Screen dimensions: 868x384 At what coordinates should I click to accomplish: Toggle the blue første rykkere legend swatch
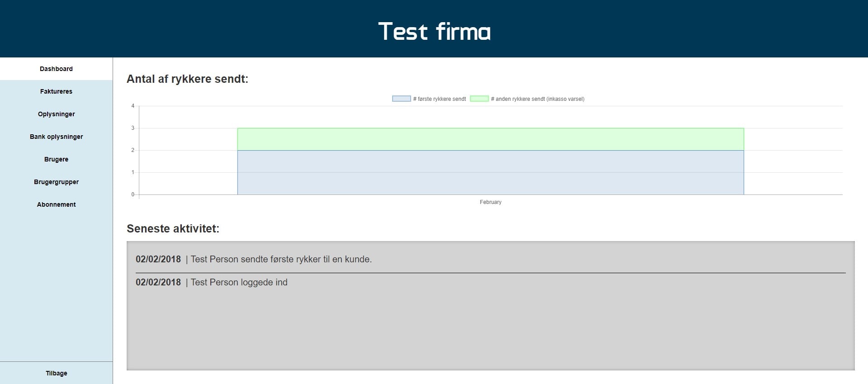(x=401, y=99)
